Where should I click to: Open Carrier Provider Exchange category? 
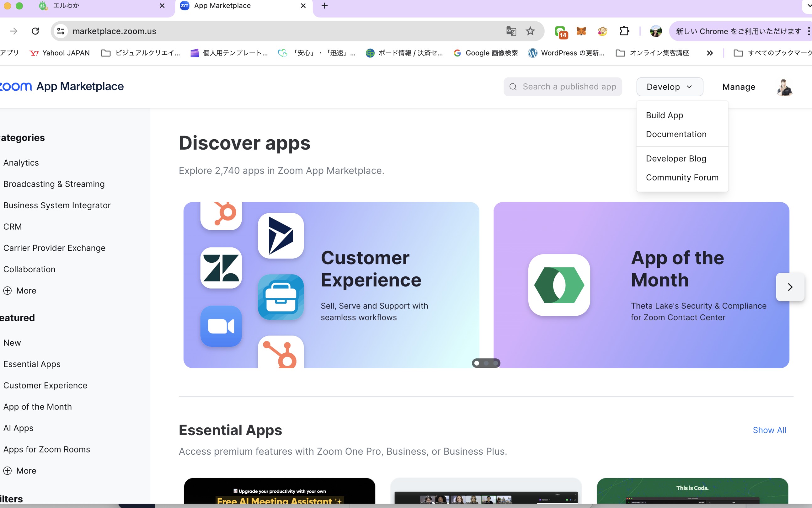pyautogui.click(x=55, y=248)
